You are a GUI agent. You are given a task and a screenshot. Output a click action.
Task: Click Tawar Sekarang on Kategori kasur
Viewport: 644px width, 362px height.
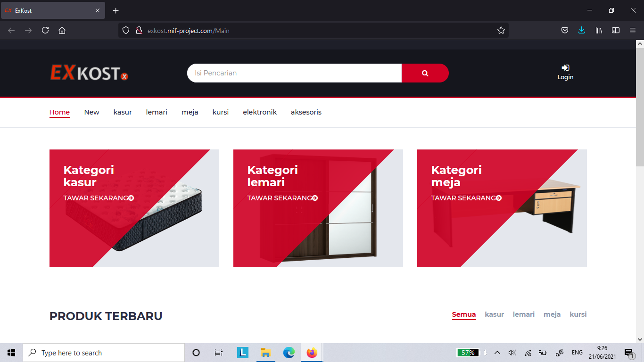click(x=98, y=198)
